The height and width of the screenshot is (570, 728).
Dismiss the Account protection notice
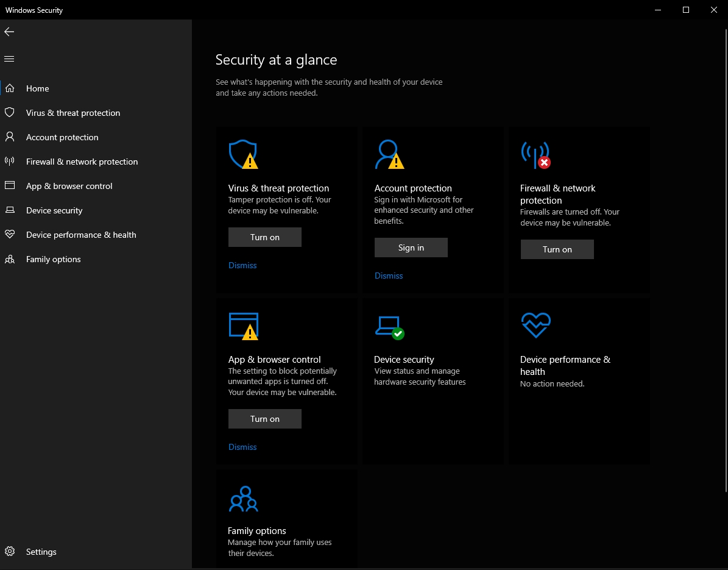coord(389,276)
